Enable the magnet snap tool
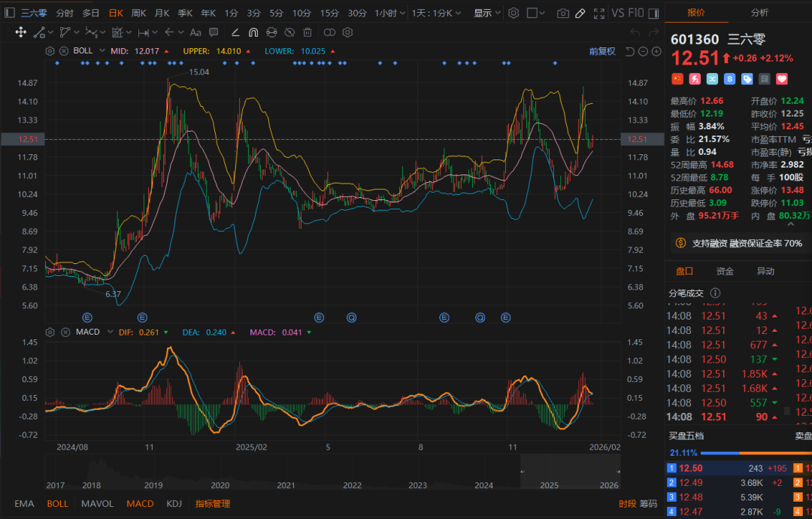 pyautogui.click(x=253, y=32)
